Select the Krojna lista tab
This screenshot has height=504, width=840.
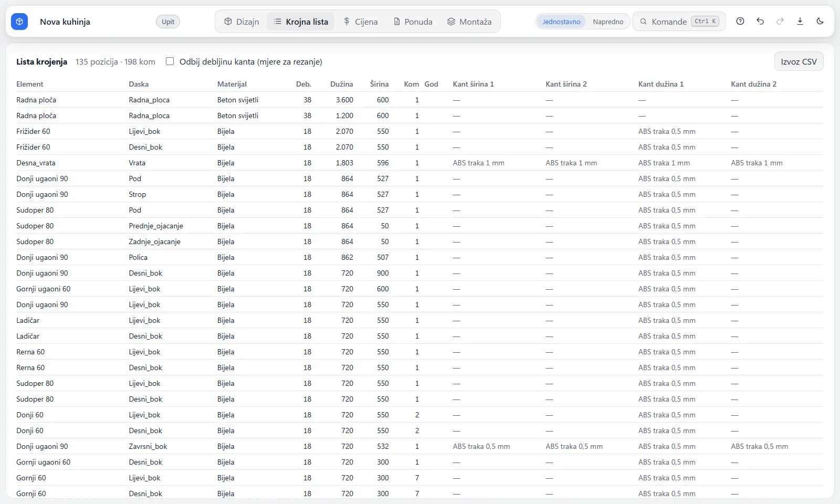click(301, 22)
